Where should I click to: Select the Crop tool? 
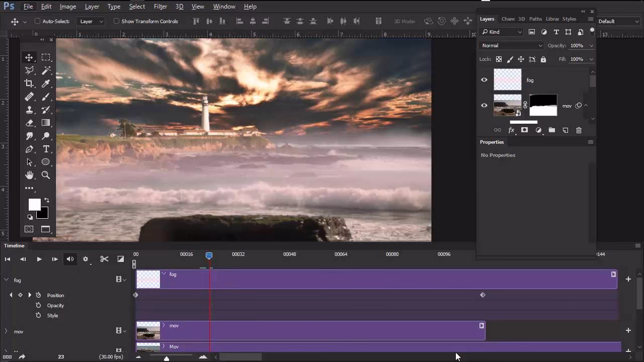pos(29,83)
